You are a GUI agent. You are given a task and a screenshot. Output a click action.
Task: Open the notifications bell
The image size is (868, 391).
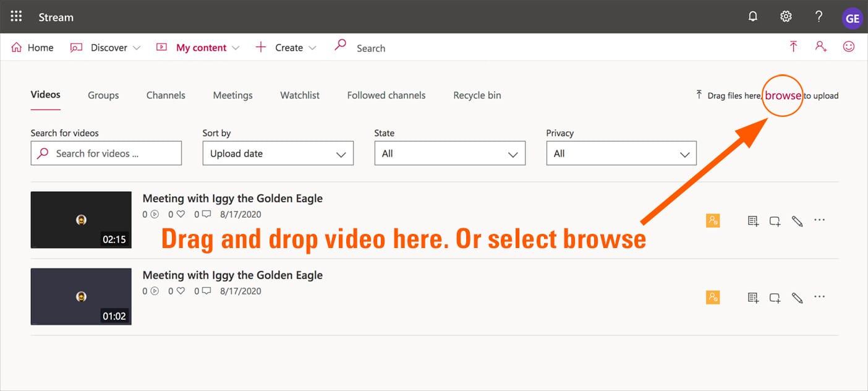click(x=753, y=17)
